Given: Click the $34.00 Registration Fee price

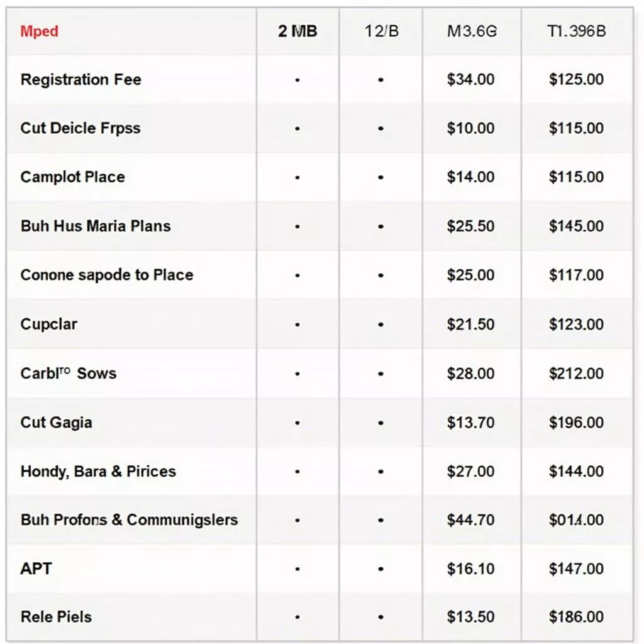Looking at the screenshot, I should pyautogui.click(x=470, y=80).
